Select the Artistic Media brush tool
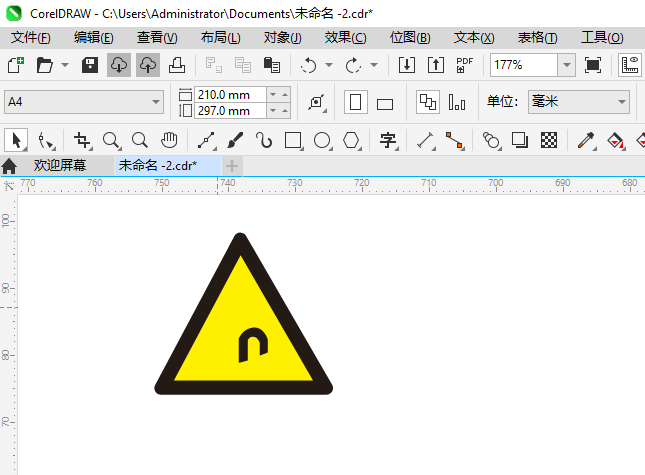 click(235, 141)
